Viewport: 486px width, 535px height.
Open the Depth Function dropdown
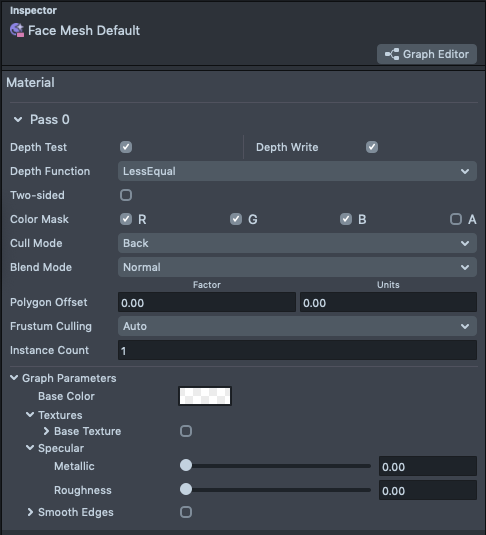(x=297, y=171)
